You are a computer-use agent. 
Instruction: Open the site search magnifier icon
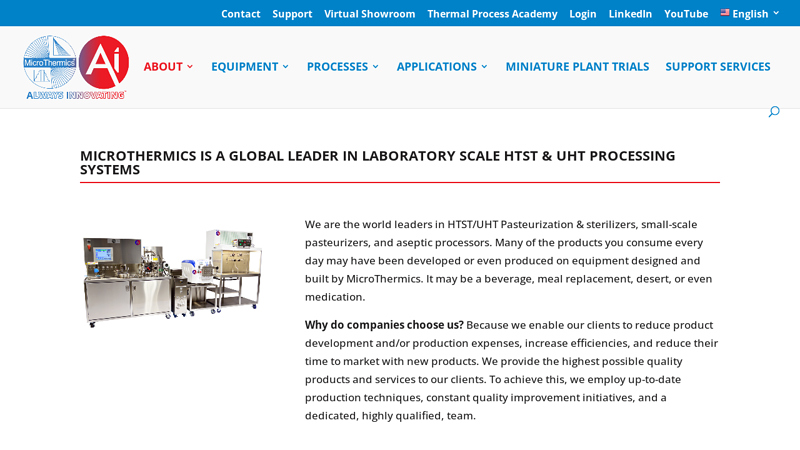click(774, 112)
